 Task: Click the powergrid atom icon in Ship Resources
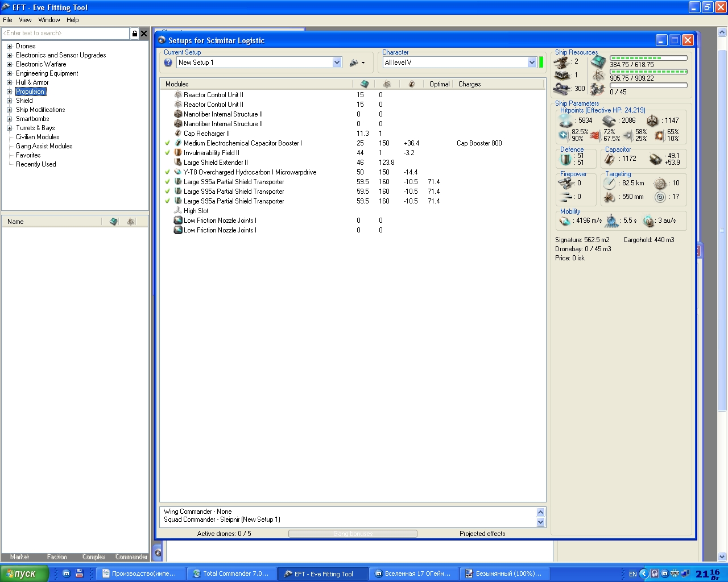pos(598,75)
